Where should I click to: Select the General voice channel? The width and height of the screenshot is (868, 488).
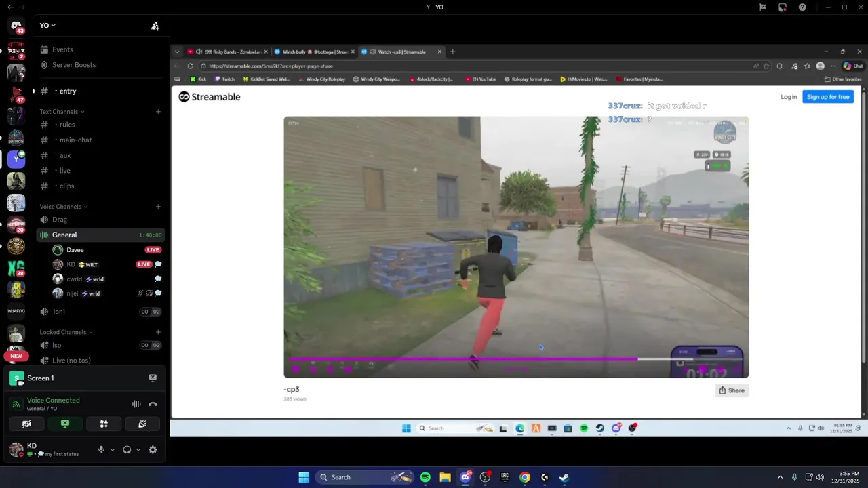[100, 235]
